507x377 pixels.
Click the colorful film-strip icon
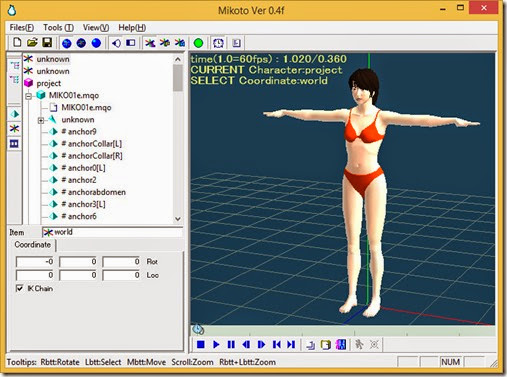tap(341, 345)
